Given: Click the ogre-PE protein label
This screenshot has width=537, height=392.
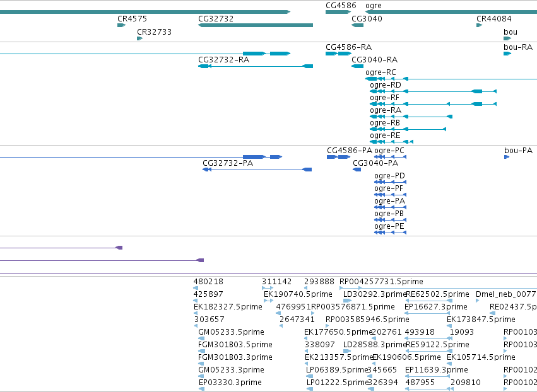Looking at the screenshot, I should [x=389, y=226].
